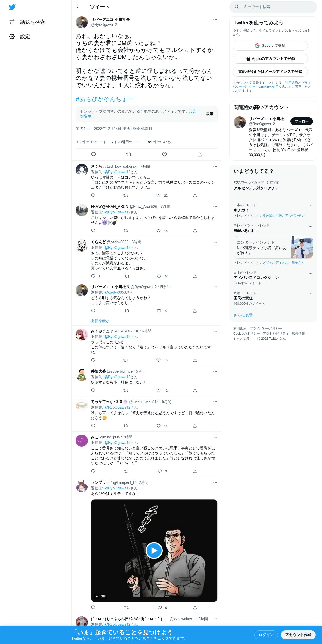Open more options on the main tweet

[215, 20]
